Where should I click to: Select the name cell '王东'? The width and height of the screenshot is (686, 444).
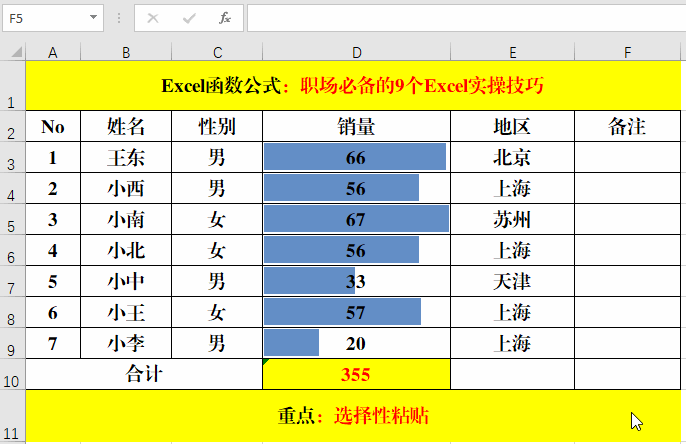tap(126, 157)
